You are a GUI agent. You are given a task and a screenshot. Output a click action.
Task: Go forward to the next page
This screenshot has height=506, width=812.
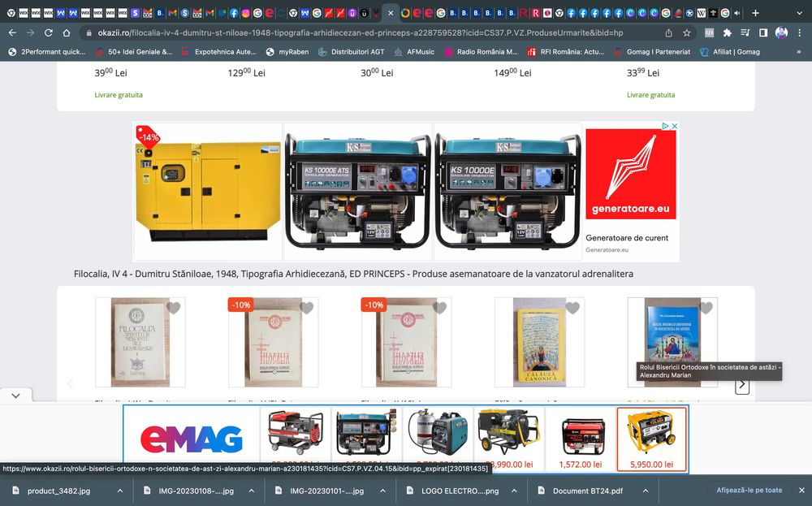click(31, 32)
